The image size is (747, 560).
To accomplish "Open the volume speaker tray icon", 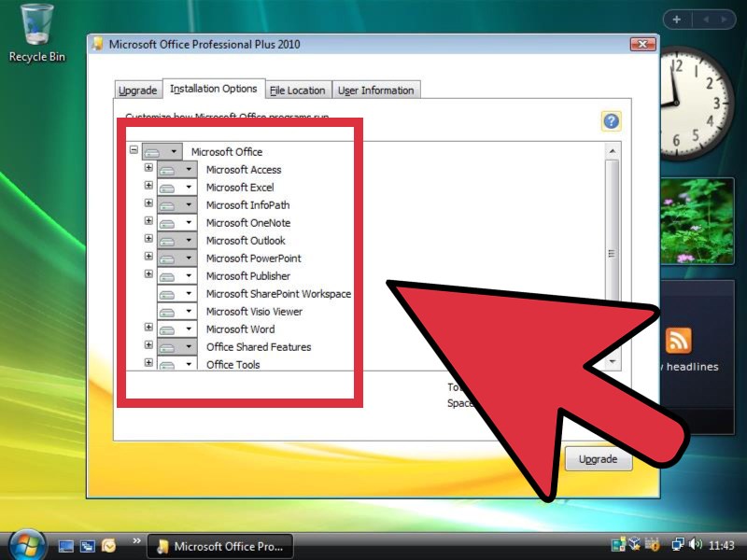I will coord(696,544).
